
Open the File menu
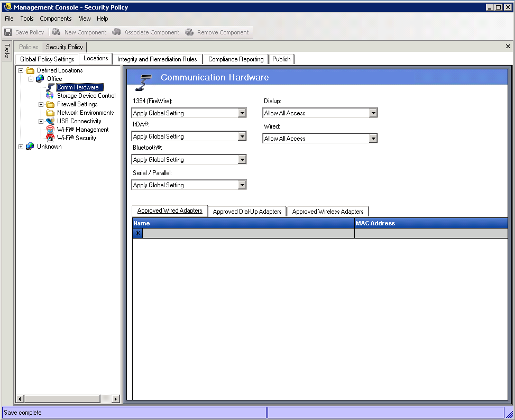point(9,19)
